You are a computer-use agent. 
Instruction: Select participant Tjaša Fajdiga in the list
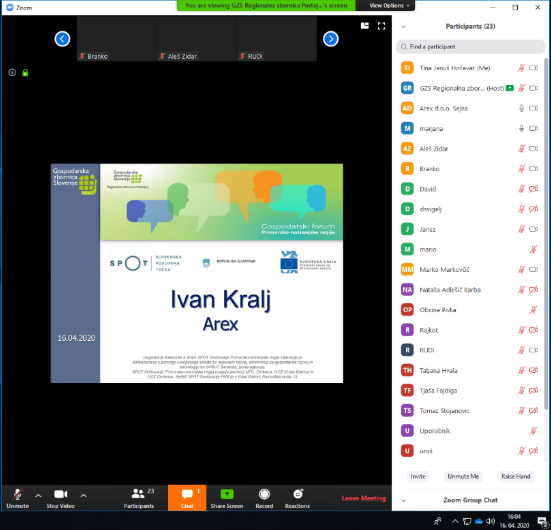click(x=470, y=390)
